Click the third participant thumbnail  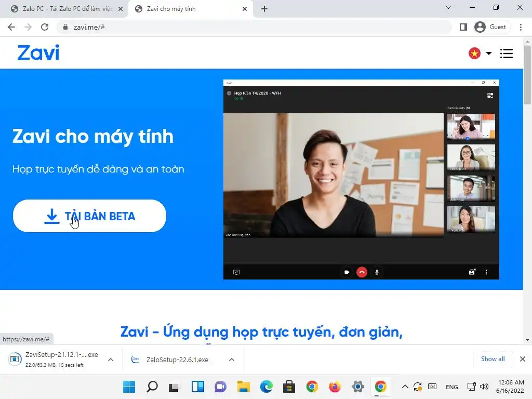click(471, 189)
